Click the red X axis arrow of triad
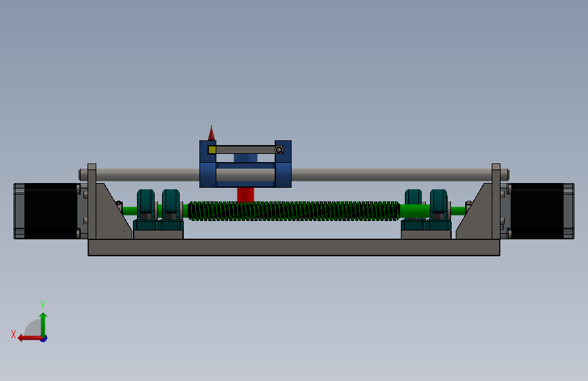This screenshot has width=588, height=381. (x=29, y=338)
